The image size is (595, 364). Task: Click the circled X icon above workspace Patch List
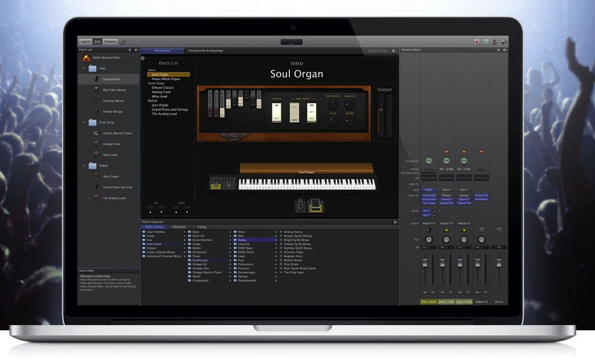[x=143, y=58]
